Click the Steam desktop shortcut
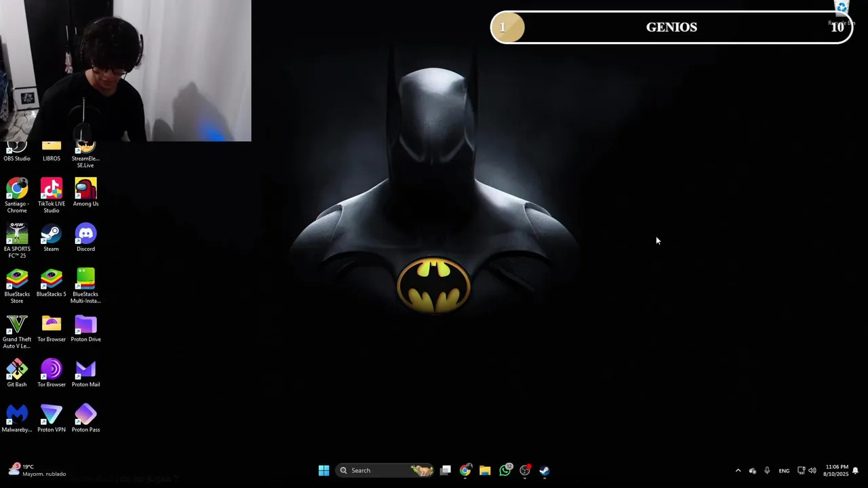Screen dimensions: 868x488 [x=52, y=238]
